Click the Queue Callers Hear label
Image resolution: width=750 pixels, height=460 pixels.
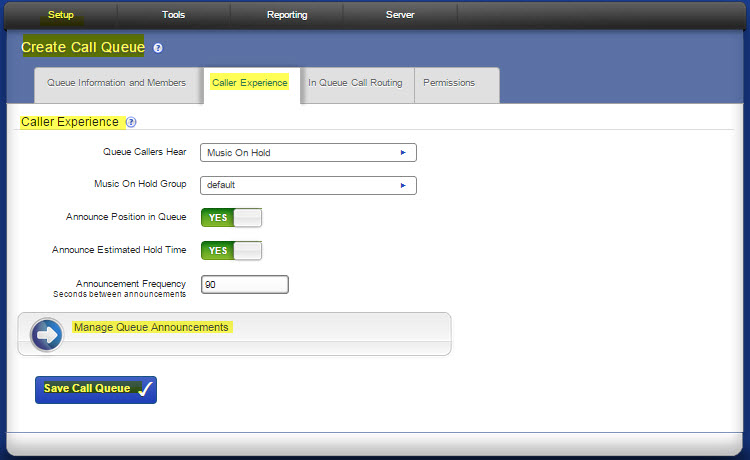(x=144, y=152)
